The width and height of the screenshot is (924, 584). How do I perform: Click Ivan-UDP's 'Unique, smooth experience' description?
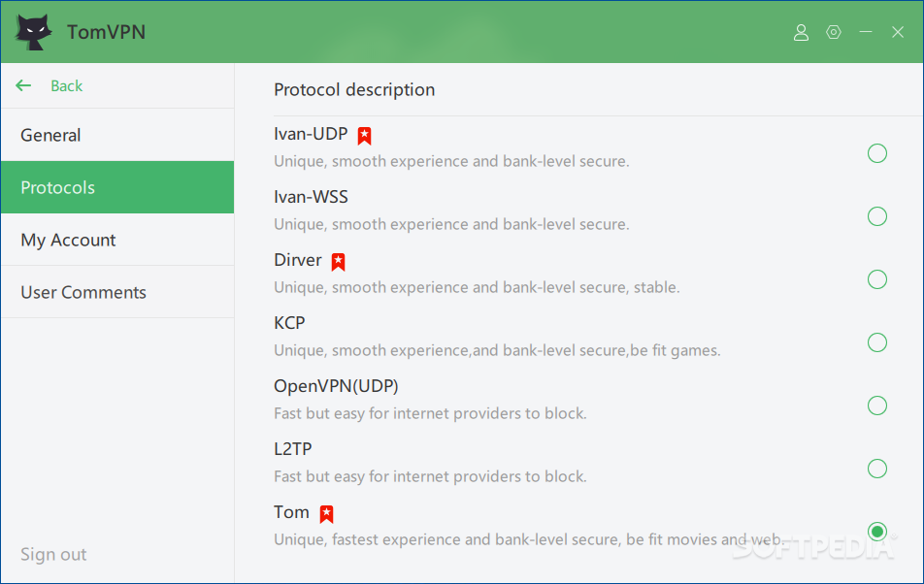pos(451,162)
